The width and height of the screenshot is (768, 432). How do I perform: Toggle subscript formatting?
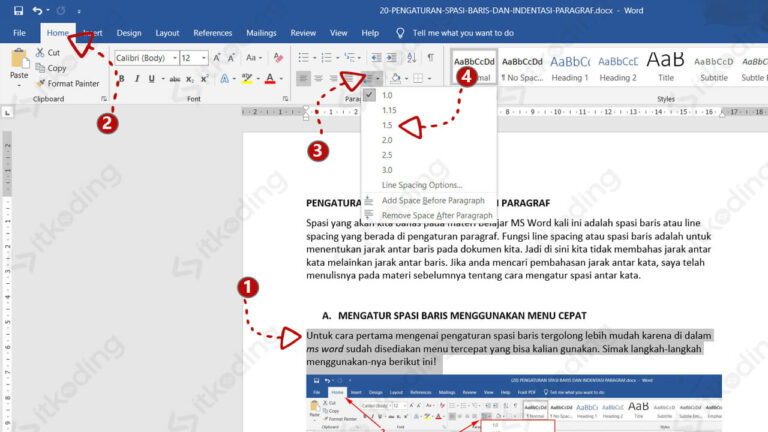(x=190, y=79)
